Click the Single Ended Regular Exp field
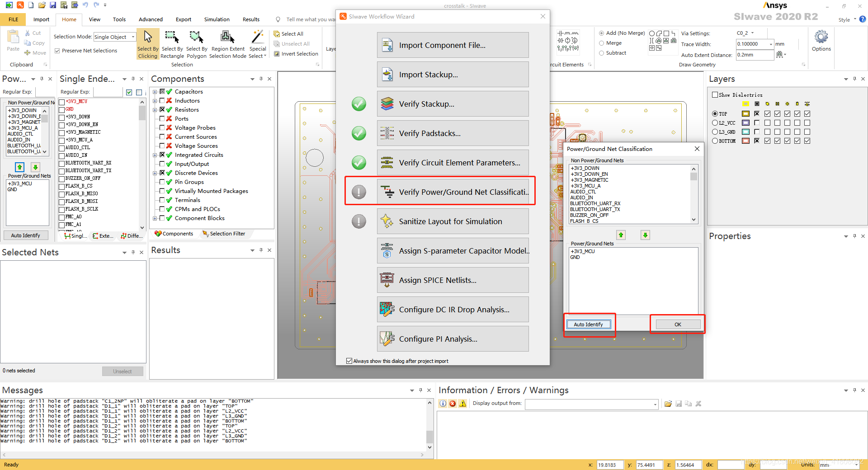The width and height of the screenshot is (868, 470). 108,92
